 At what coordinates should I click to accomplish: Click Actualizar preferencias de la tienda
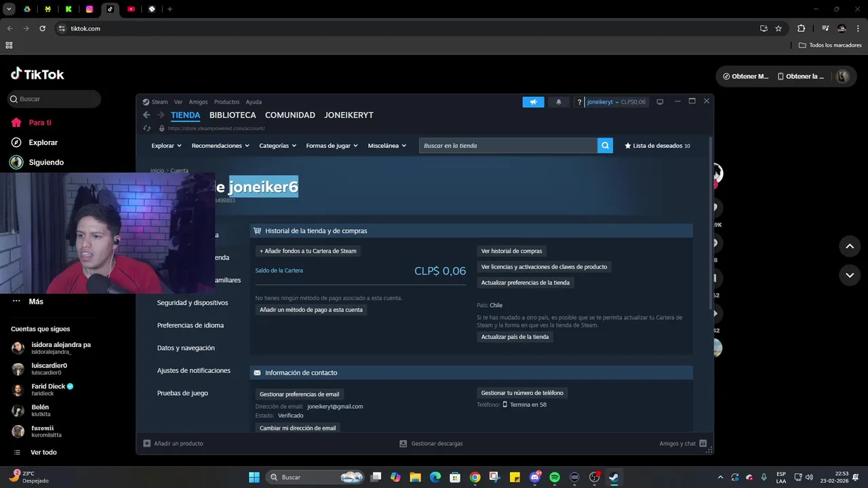[x=526, y=283]
